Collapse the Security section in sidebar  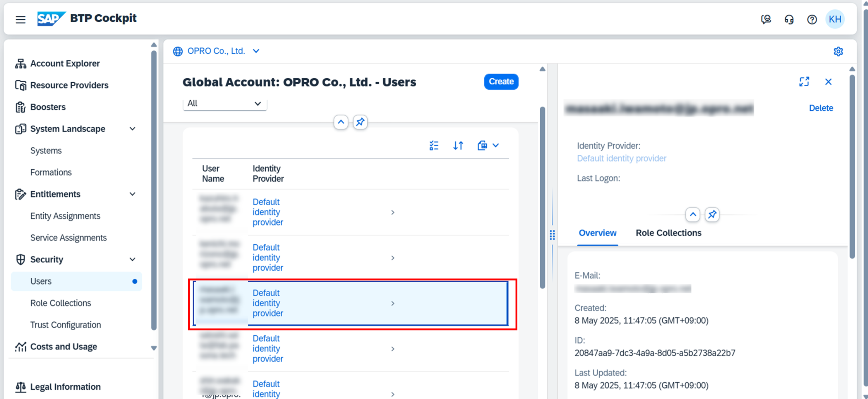click(132, 259)
